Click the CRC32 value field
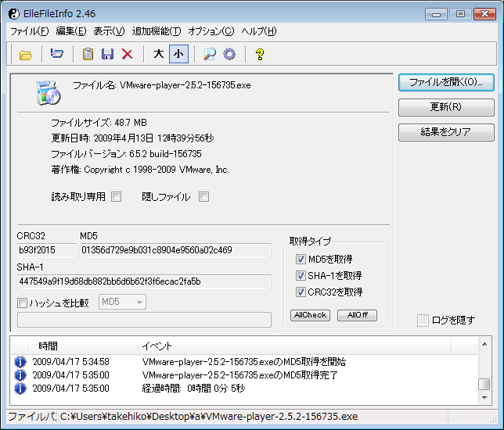The width and height of the screenshot is (504, 430). (x=47, y=250)
